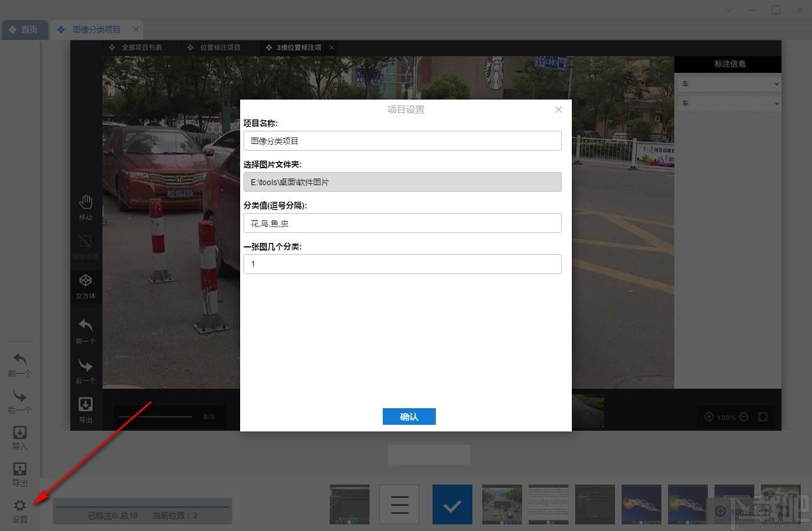Edit the 项目名称 input field
This screenshot has width=812, height=531.
coord(403,141)
